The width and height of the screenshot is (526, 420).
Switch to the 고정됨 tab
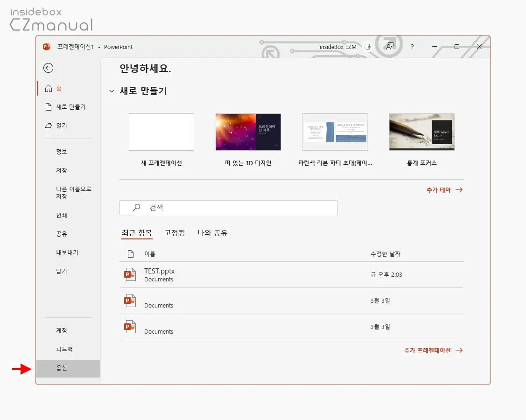[x=175, y=233]
